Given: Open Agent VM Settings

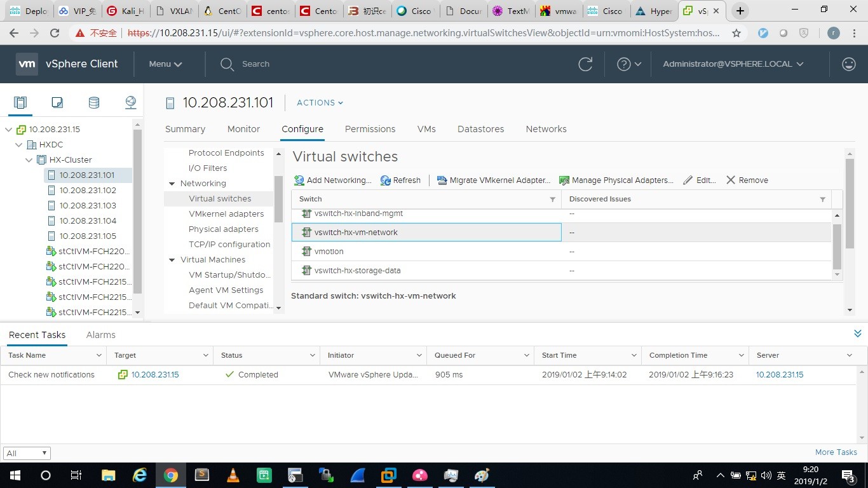Looking at the screenshot, I should pos(226,290).
